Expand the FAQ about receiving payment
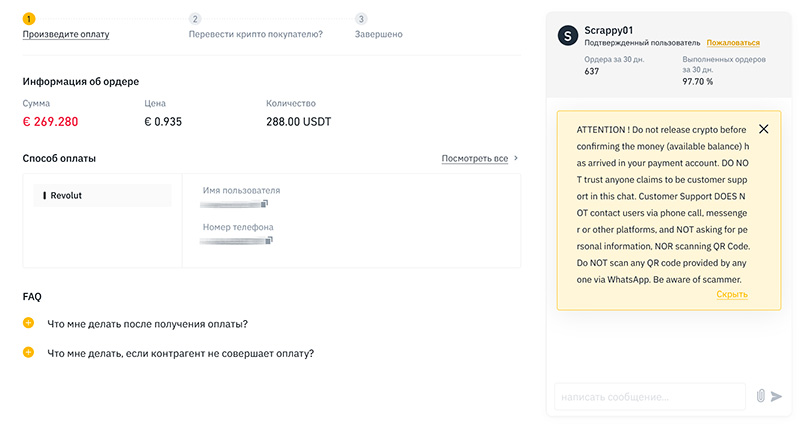Viewport: 800px width, 429px height. (x=28, y=323)
